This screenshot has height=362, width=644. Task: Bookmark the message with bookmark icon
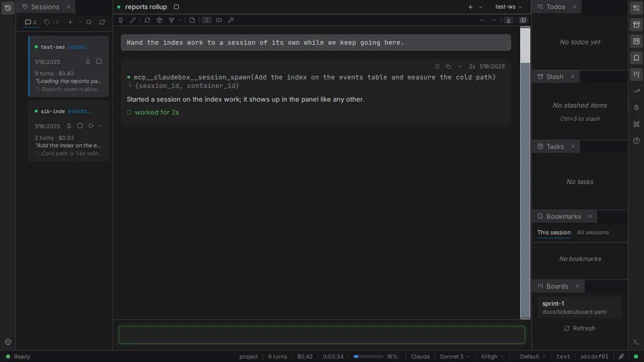click(437, 66)
